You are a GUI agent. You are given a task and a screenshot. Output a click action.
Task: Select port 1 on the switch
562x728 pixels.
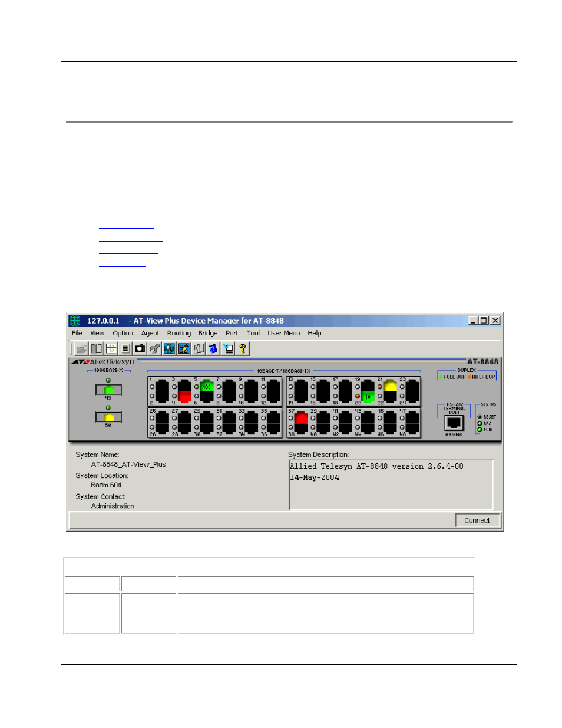[162, 386]
